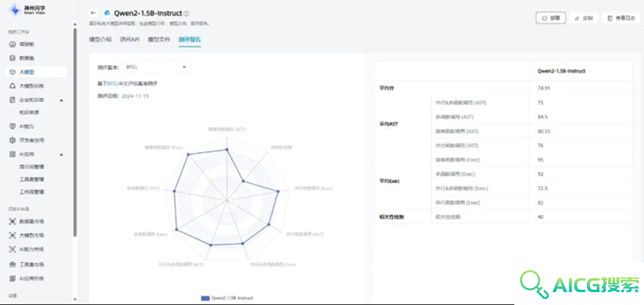Click the 82 value in the table
644x305 pixels.
pos(540,202)
